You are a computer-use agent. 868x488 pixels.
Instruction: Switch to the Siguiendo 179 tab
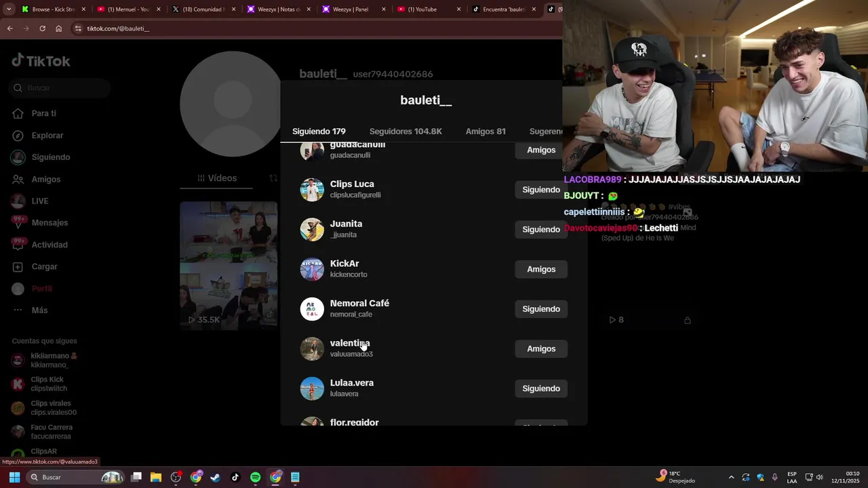point(319,131)
